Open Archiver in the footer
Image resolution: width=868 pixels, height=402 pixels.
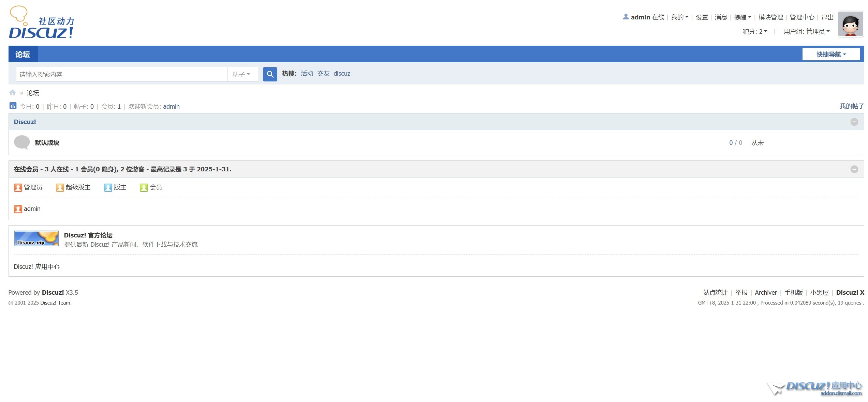[766, 293]
